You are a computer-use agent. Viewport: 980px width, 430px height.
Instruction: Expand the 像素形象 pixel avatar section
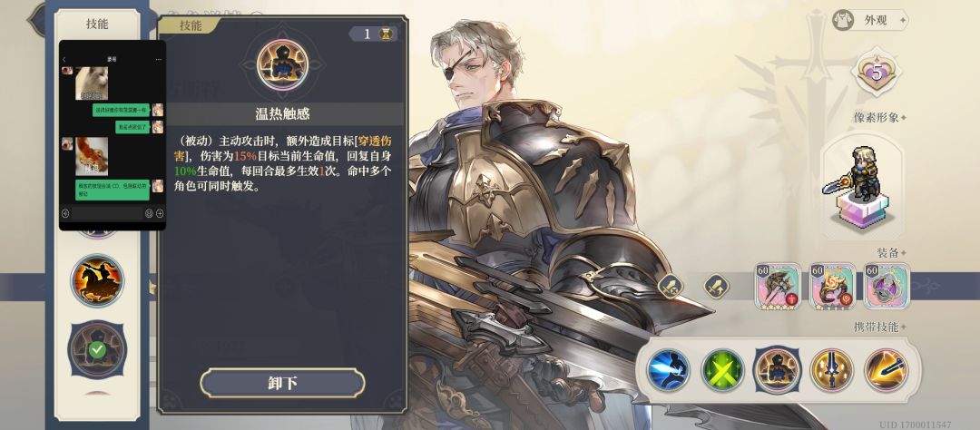tap(879, 117)
